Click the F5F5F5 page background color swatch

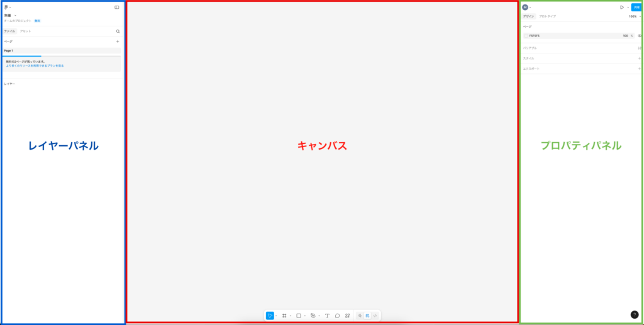(526, 36)
